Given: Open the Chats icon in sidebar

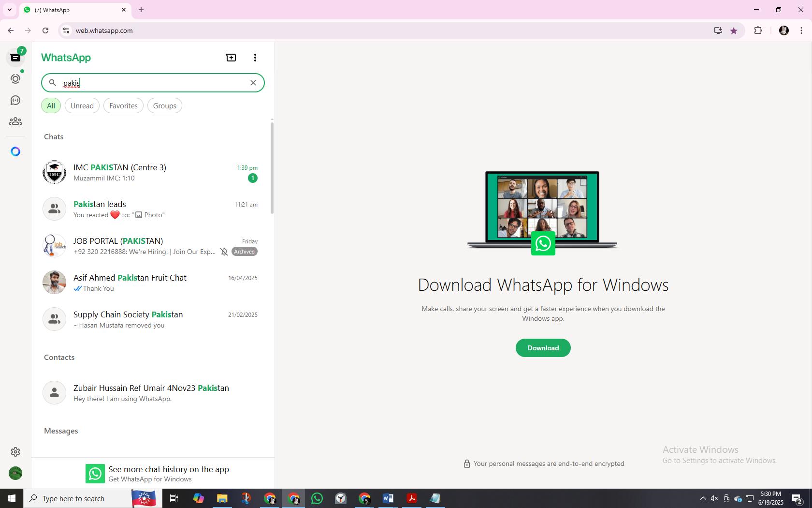Looking at the screenshot, I should [15, 58].
